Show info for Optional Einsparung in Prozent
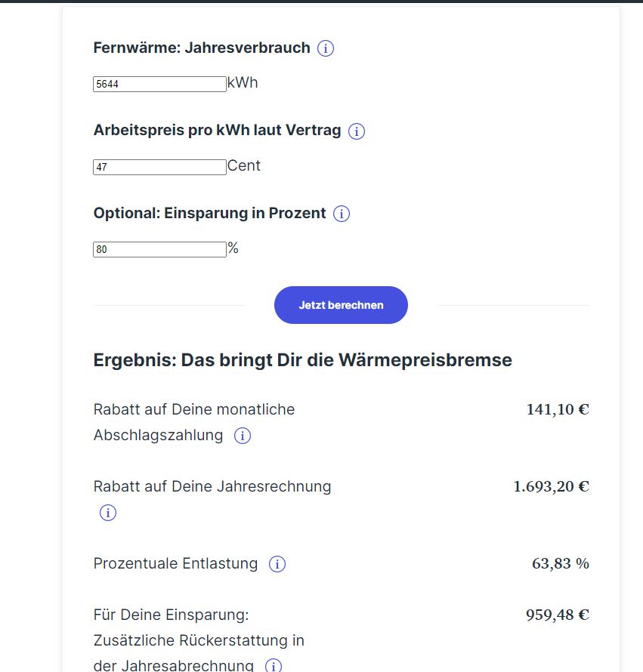The image size is (643, 672). (342, 214)
